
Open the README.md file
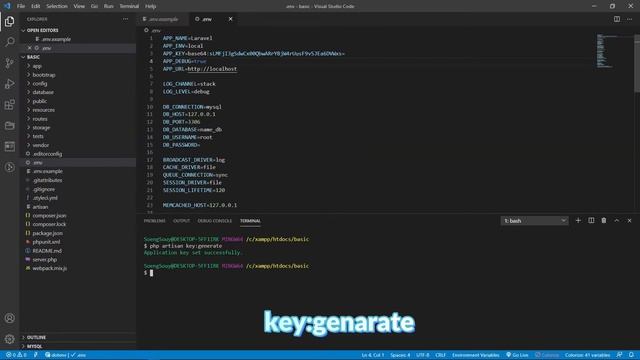[x=47, y=251]
